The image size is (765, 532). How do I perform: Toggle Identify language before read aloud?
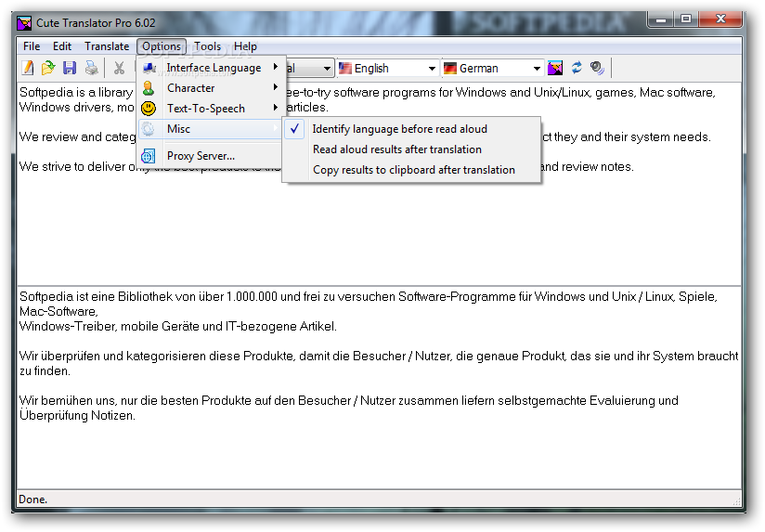[411, 129]
